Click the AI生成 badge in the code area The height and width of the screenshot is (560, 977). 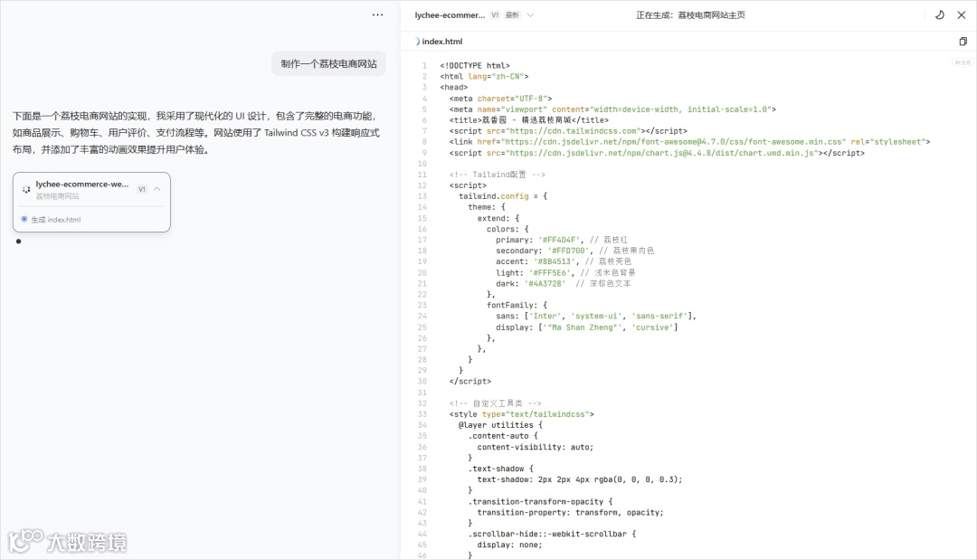coord(962,63)
